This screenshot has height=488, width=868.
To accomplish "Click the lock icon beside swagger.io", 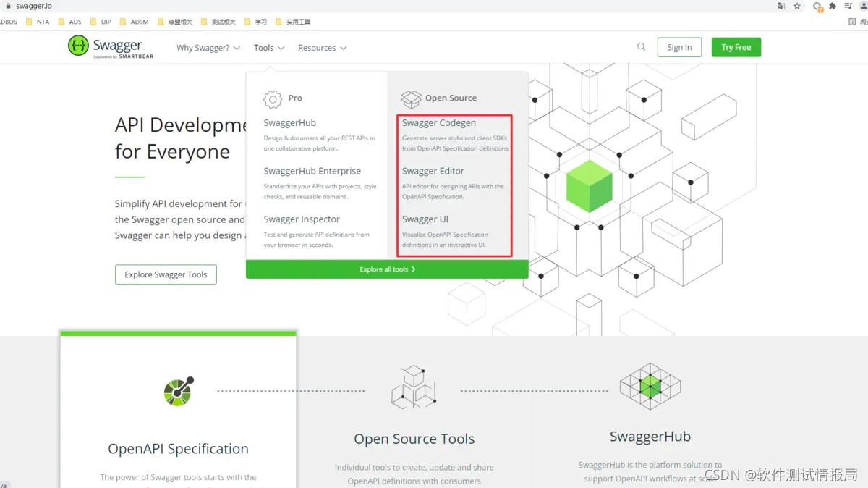I will [x=7, y=6].
